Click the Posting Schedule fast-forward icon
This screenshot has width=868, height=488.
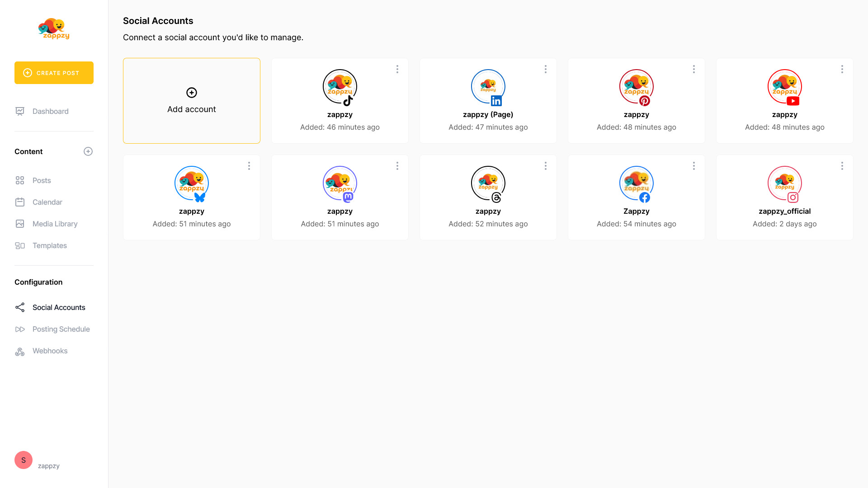coord(20,329)
